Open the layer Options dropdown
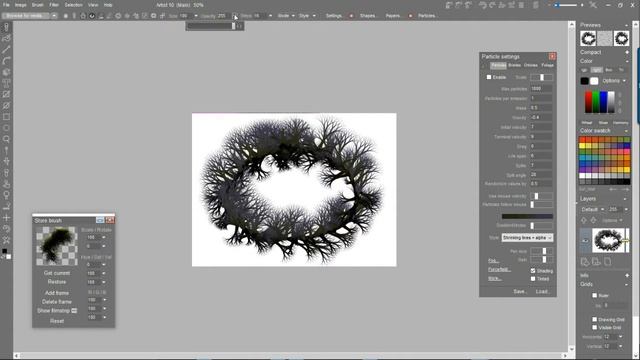The image size is (640, 360). pyautogui.click(x=612, y=220)
